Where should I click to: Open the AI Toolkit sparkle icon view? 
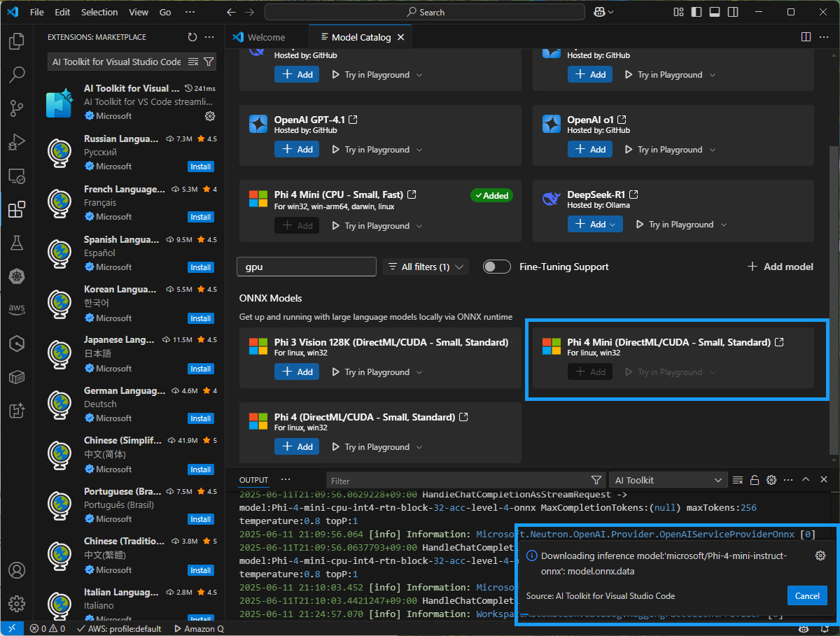point(17,411)
